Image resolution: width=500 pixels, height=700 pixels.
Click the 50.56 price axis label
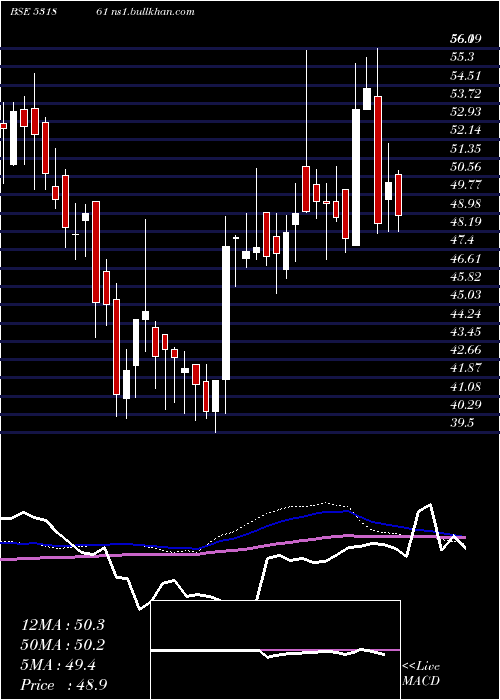(465, 167)
